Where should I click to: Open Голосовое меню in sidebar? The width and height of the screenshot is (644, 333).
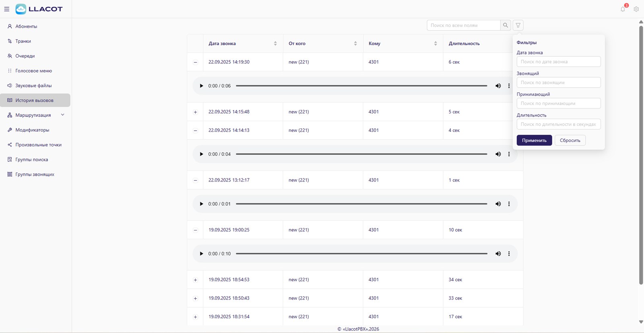click(x=35, y=71)
